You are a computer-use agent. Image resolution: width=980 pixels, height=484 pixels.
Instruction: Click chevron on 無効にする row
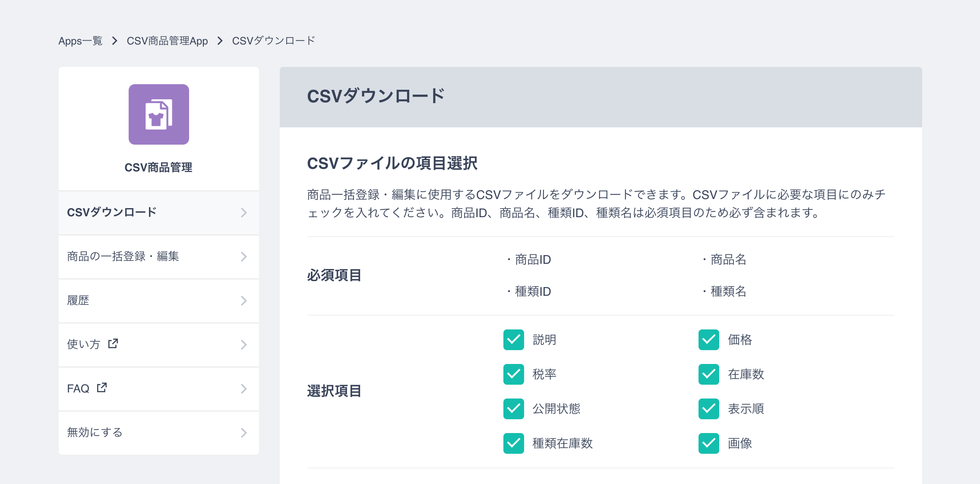click(243, 433)
